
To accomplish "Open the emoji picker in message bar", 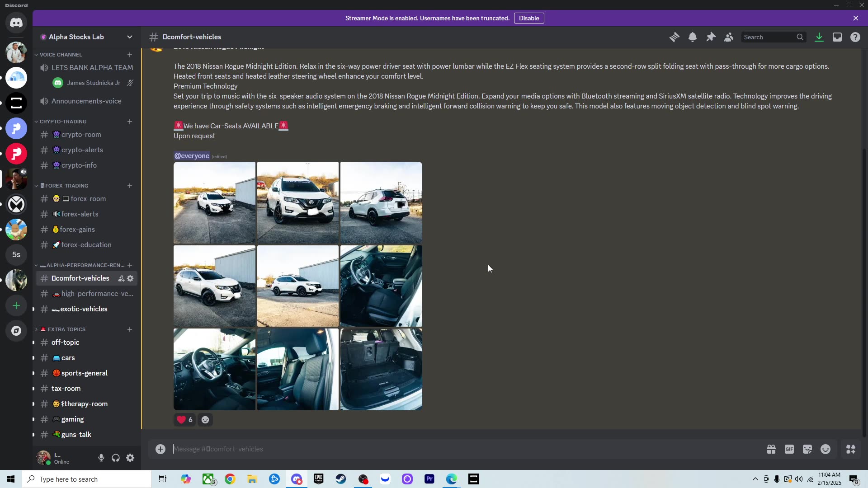I will pos(826,449).
